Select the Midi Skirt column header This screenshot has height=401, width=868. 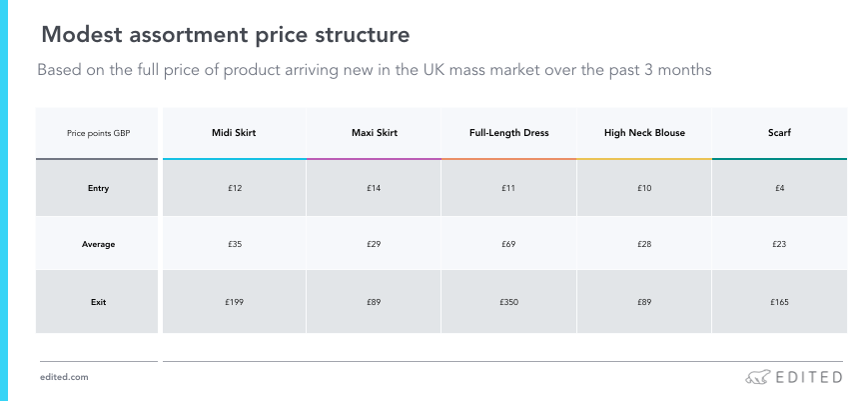click(x=234, y=133)
